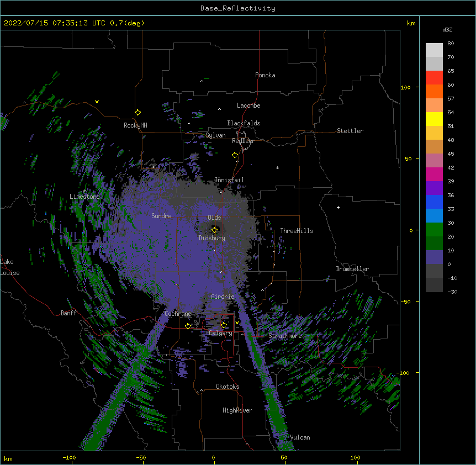476x465 pixels.
Task: Click the Base_Reflectivity title
Action: coord(238,8)
